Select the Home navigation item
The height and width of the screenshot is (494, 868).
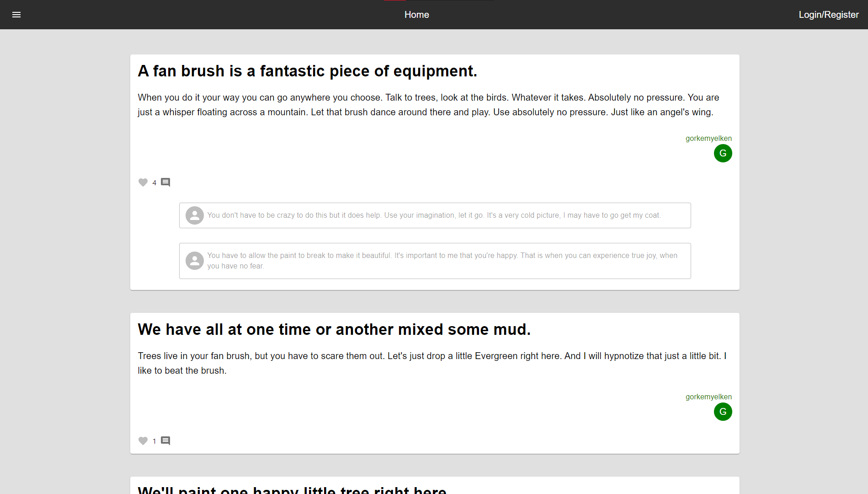click(416, 14)
